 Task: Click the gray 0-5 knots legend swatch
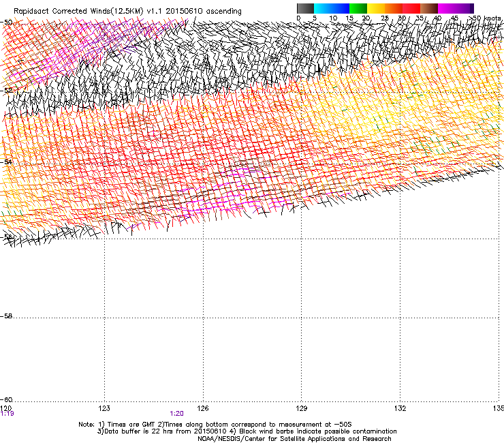(x=305, y=8)
